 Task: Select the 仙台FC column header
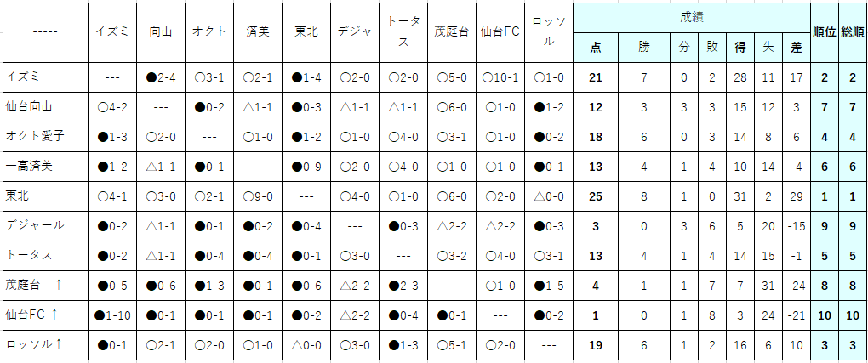click(x=500, y=32)
